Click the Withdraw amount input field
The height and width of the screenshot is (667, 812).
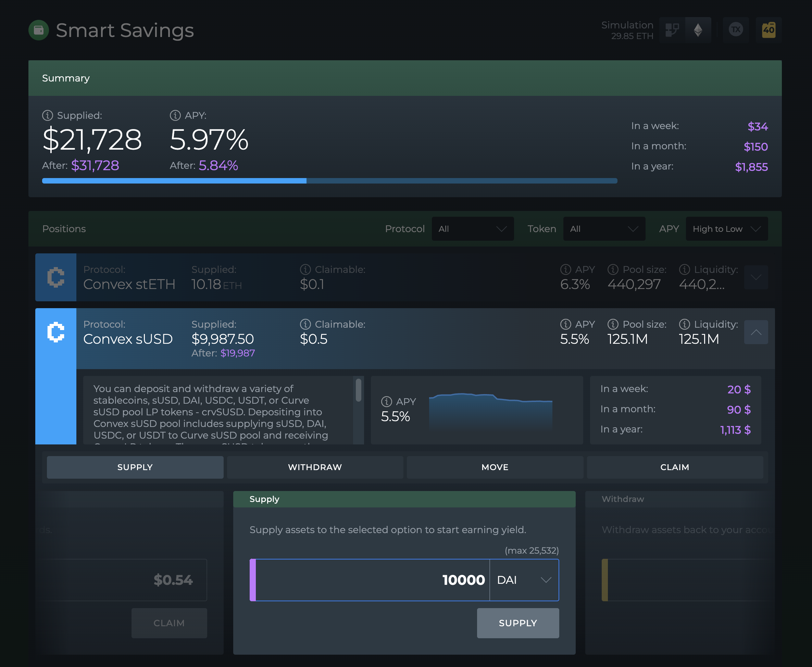coord(688,580)
